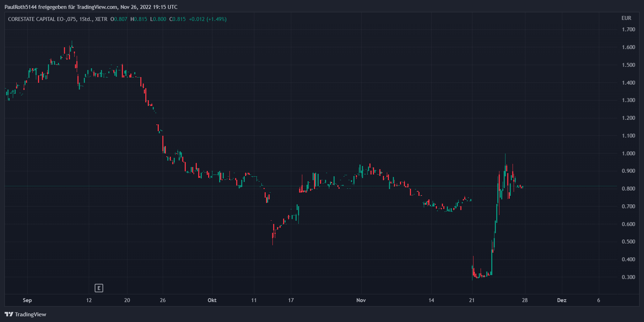This screenshot has height=322, width=644.
Task: Click the '14' date on time axis
Action: tap(431, 300)
